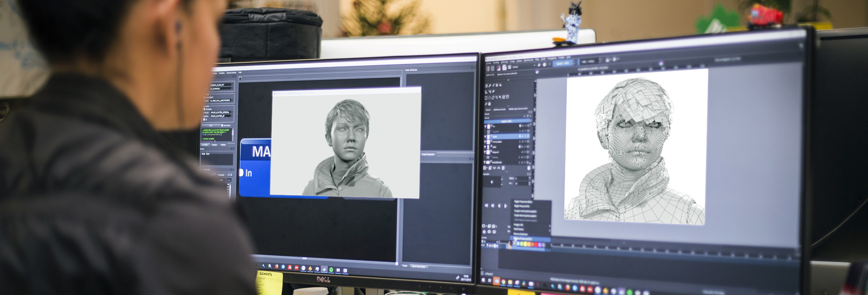
Task: Click the trash icon in Krita's layers docker
Action: tap(528, 168)
